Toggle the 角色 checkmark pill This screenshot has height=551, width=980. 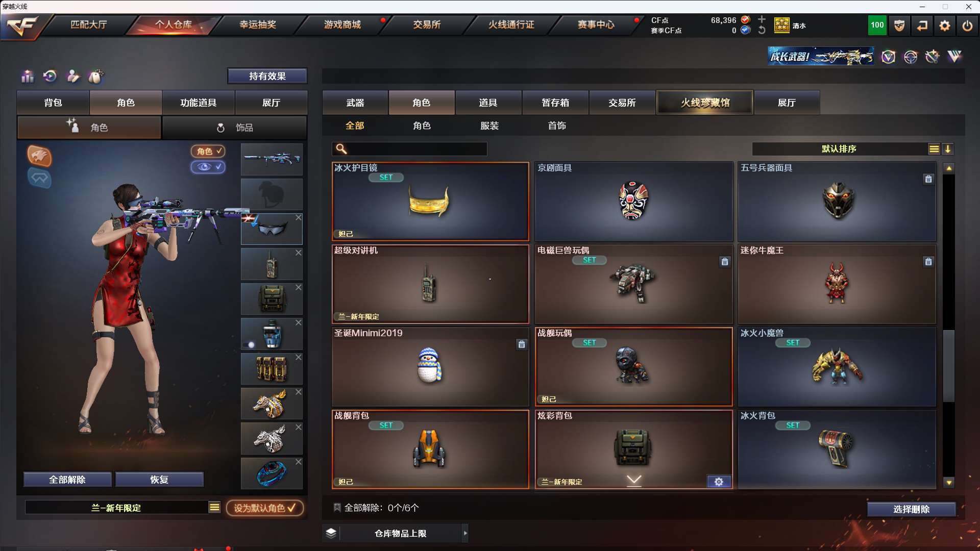208,151
